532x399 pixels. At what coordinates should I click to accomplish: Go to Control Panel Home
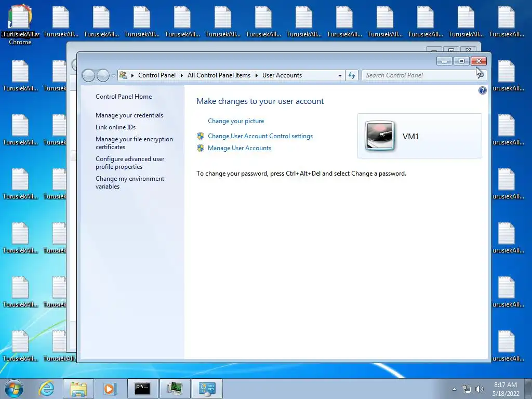[124, 96]
